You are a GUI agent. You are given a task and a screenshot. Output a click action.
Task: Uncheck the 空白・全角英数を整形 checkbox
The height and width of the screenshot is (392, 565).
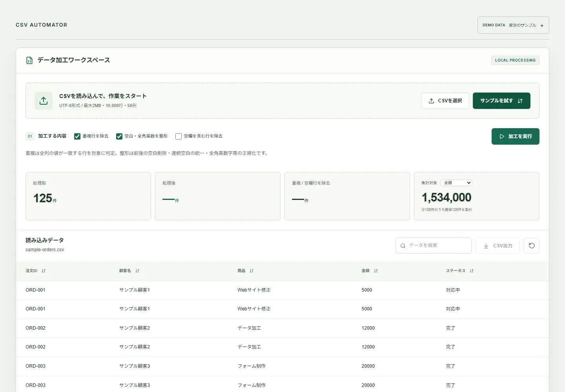pyautogui.click(x=119, y=136)
